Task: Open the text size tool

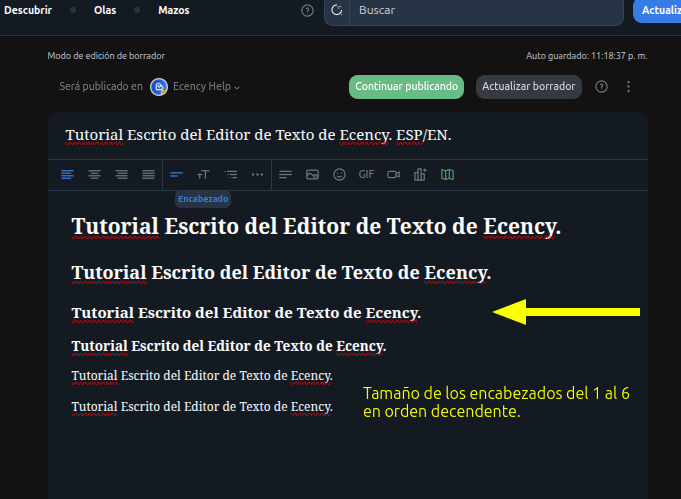Action: (203, 175)
